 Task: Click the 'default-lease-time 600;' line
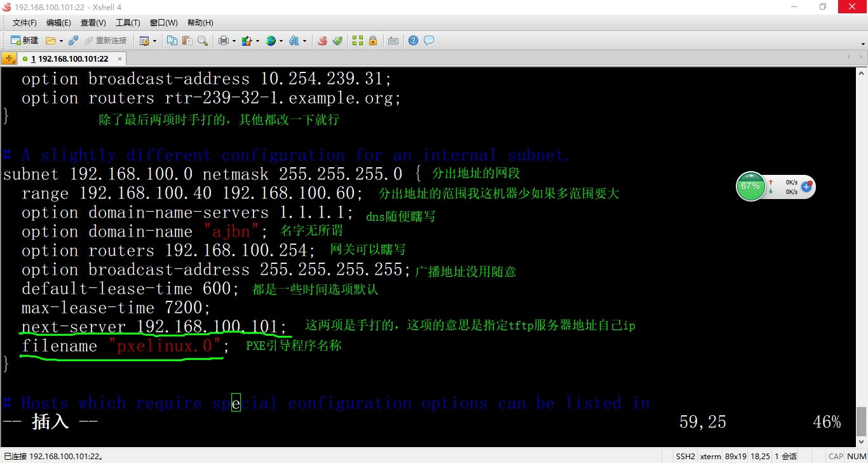pos(130,289)
